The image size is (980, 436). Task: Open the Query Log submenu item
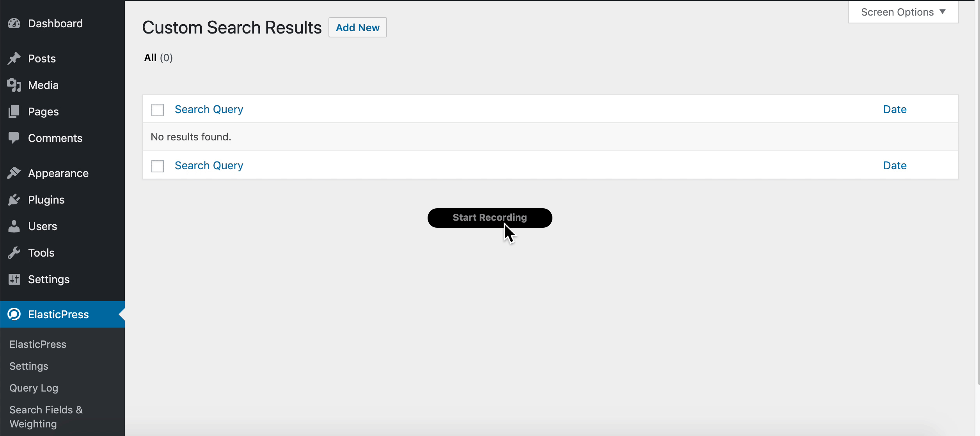click(x=34, y=388)
